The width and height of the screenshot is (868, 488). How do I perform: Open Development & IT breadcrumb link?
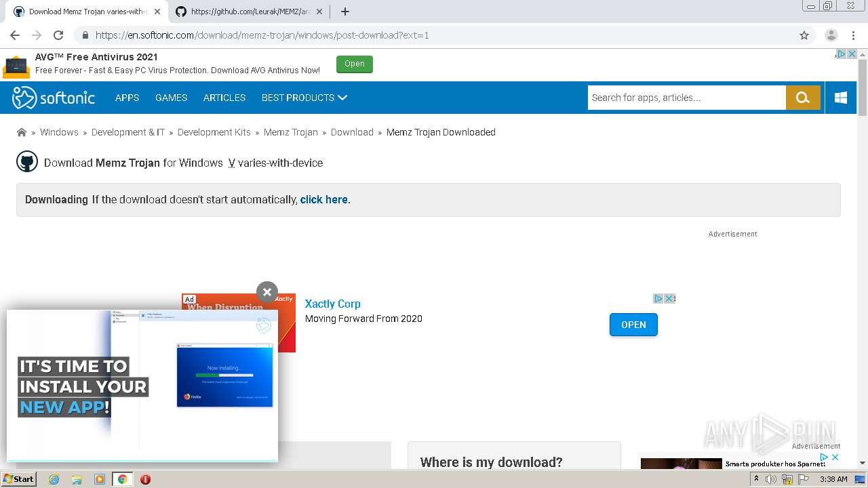pos(128,132)
